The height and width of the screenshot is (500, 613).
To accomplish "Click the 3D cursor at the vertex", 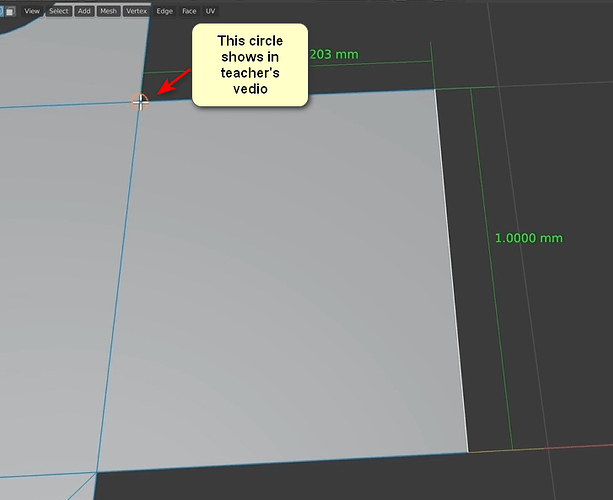I will pos(140,102).
